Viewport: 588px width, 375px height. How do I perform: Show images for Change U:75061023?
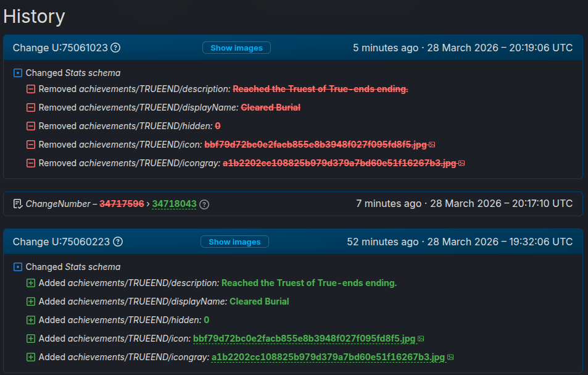(237, 48)
